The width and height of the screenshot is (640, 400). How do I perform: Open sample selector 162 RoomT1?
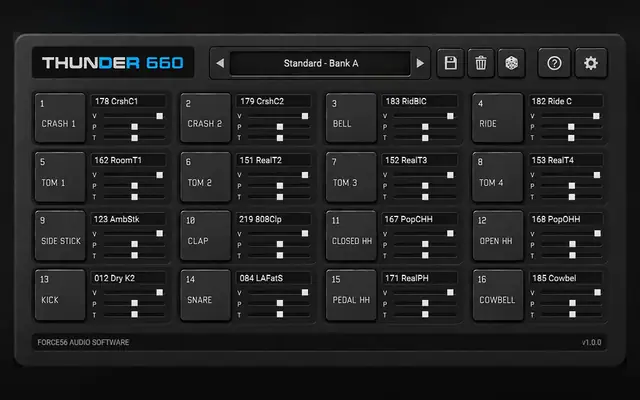point(128,160)
